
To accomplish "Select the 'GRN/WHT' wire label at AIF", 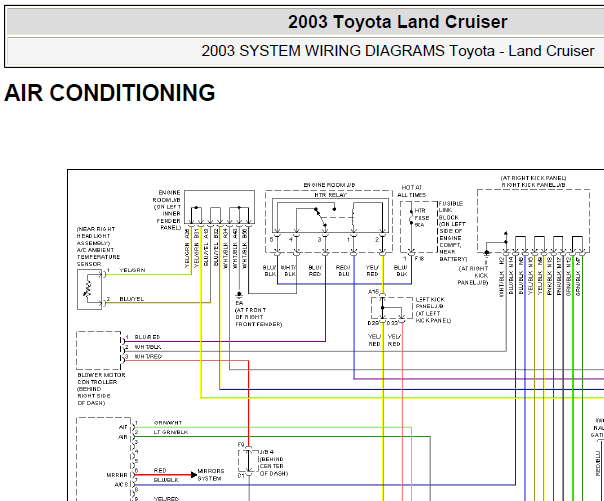I will (x=168, y=422).
